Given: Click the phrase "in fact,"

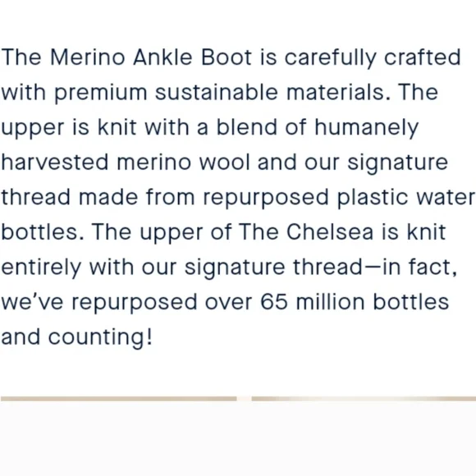Looking at the screenshot, I should [419, 267].
